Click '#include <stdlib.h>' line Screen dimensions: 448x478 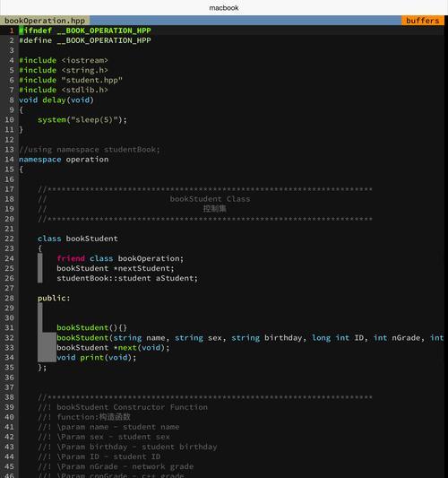tap(64, 90)
